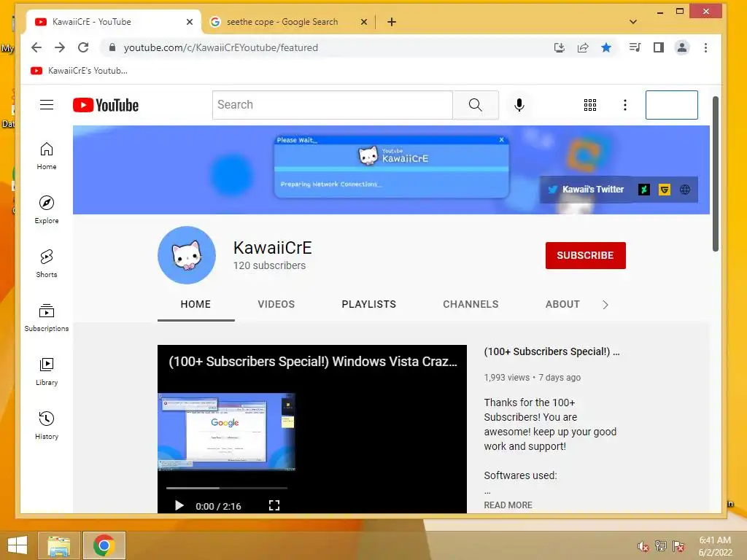Click the Chrome taskbar icon
Image resolution: width=747 pixels, height=560 pixels.
point(104,545)
